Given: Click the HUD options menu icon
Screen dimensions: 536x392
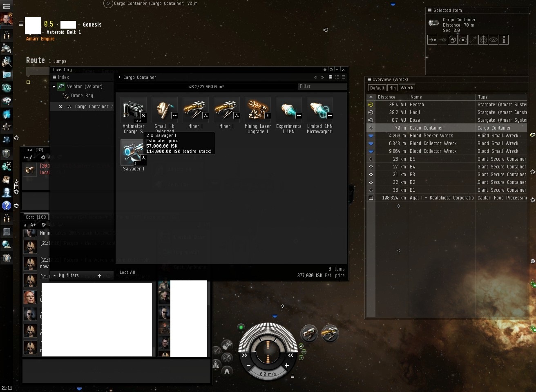Looking at the screenshot, I should pos(292,376).
